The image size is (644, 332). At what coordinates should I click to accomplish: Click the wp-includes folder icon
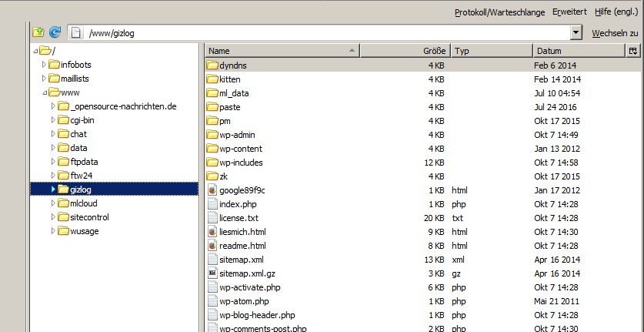click(x=212, y=163)
